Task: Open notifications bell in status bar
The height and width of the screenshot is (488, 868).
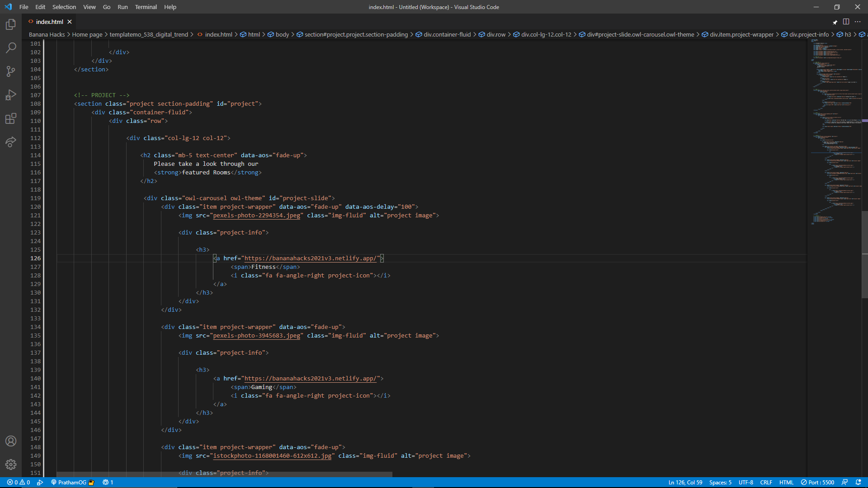Action: click(x=859, y=482)
